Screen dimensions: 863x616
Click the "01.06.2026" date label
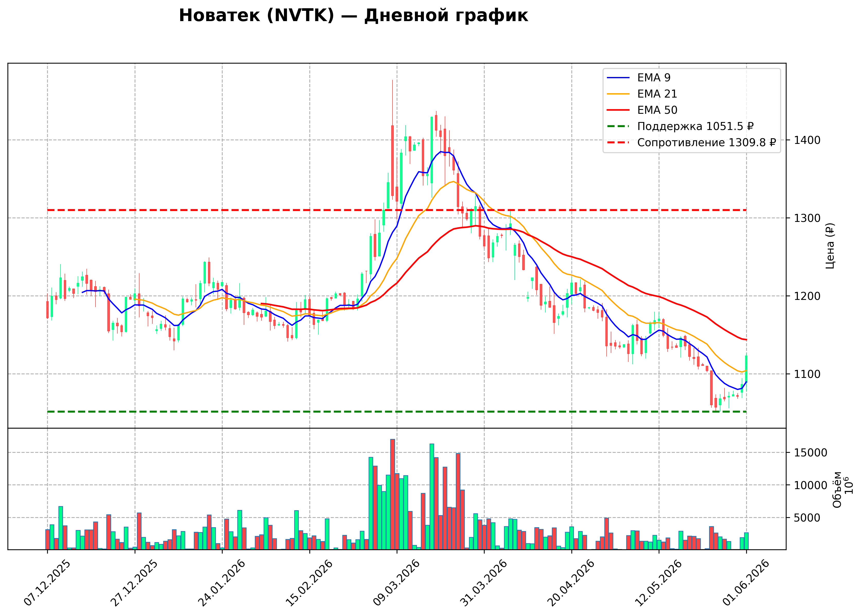(x=746, y=583)
